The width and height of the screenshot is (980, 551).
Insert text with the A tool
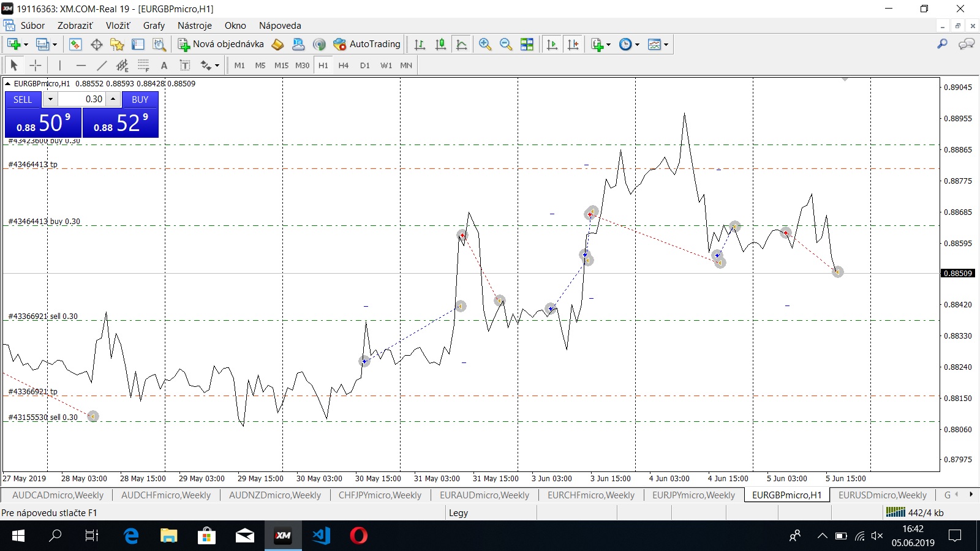pyautogui.click(x=164, y=65)
